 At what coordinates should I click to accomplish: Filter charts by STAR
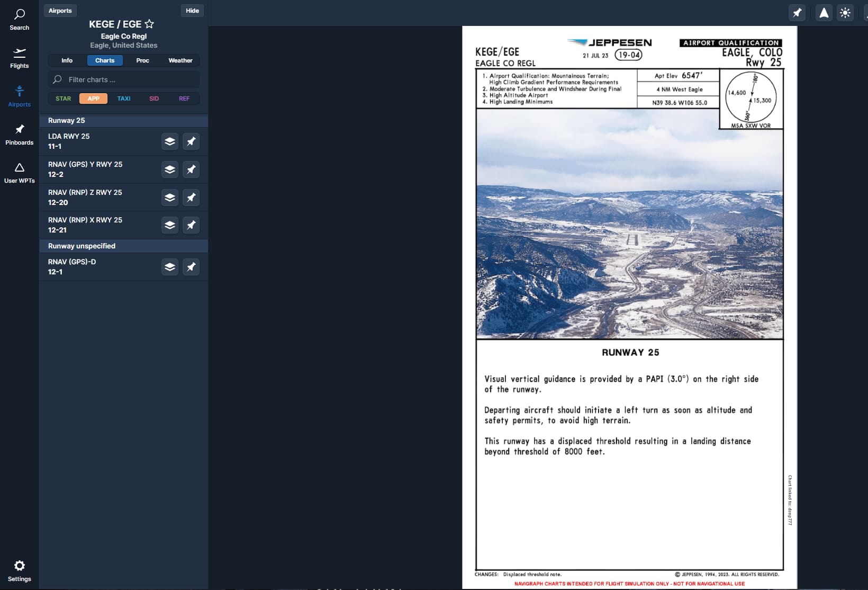(x=63, y=99)
